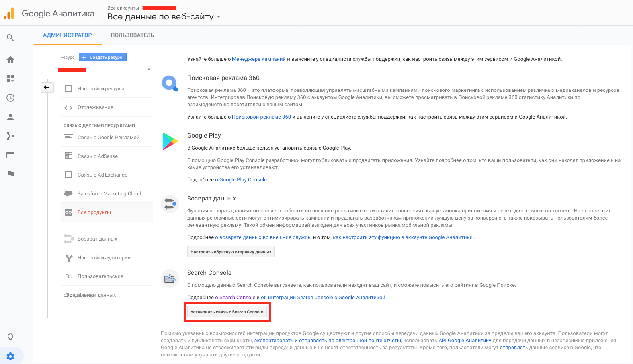
Task: Switch to the ПОЛЬЗОВАТЕЛЬ tab
Action: coord(133,35)
